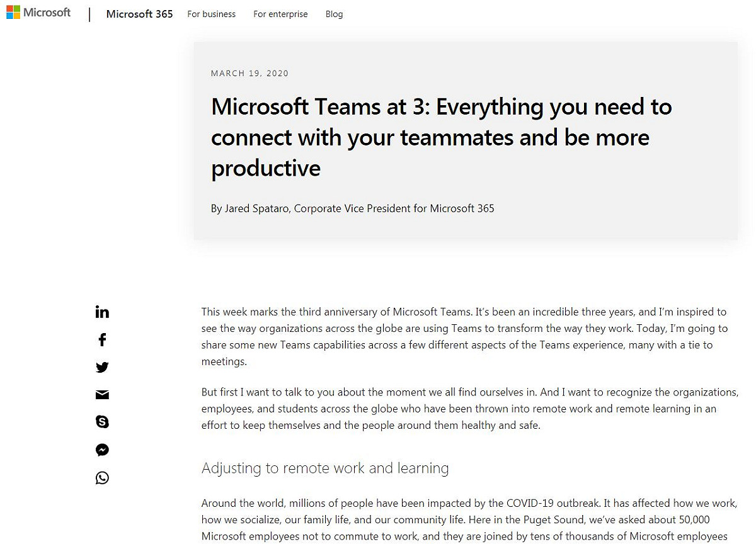Share article on Twitter
The width and height of the screenshot is (756, 544).
tap(102, 367)
